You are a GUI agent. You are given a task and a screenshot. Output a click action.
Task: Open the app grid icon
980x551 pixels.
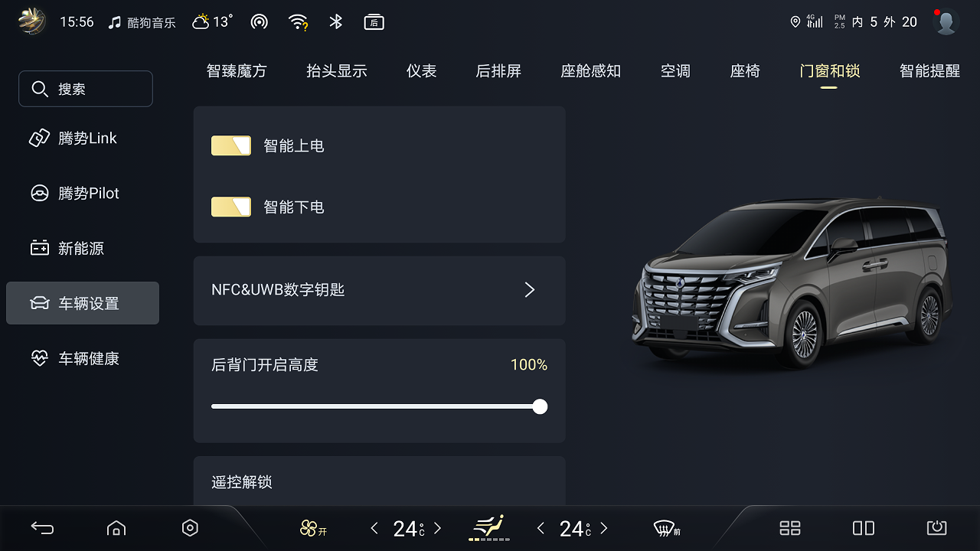pos(789,528)
